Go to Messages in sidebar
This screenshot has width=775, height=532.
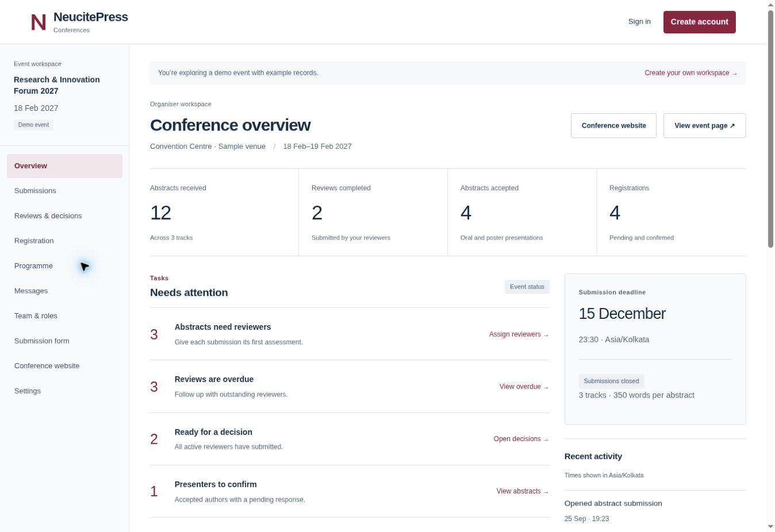point(64,291)
